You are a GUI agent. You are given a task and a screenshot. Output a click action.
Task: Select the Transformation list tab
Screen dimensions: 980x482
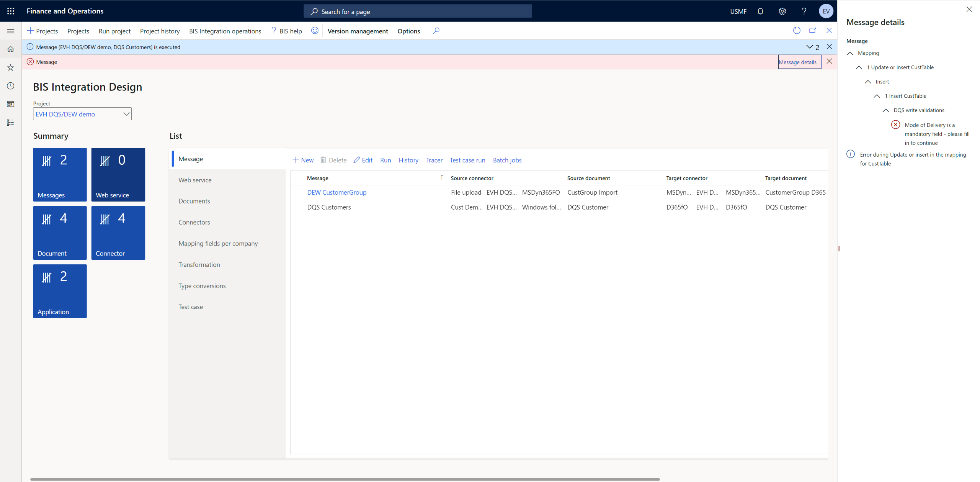click(229, 265)
